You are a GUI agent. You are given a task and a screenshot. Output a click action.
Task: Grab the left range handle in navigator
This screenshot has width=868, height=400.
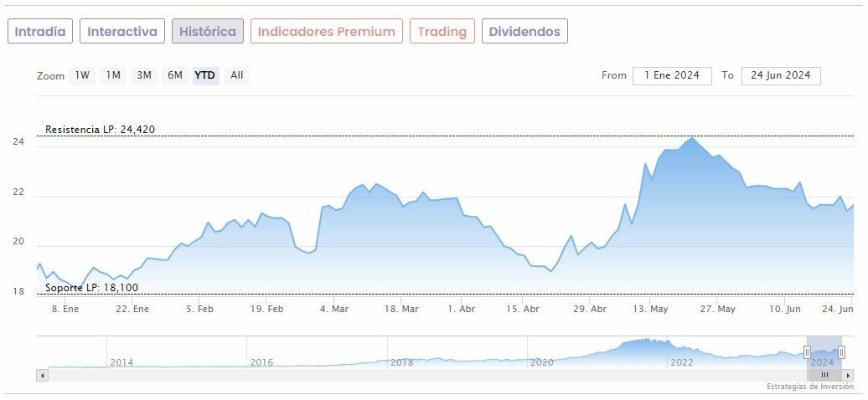tap(808, 351)
